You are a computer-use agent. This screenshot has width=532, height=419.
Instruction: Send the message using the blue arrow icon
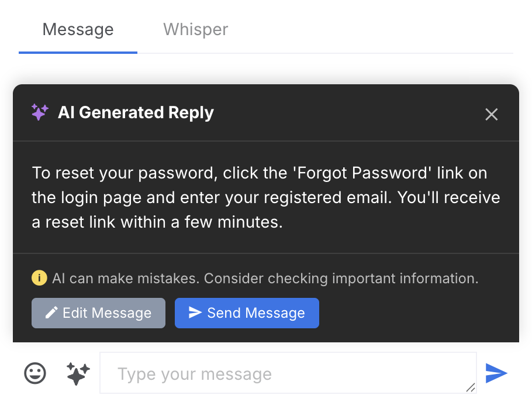pyautogui.click(x=496, y=373)
